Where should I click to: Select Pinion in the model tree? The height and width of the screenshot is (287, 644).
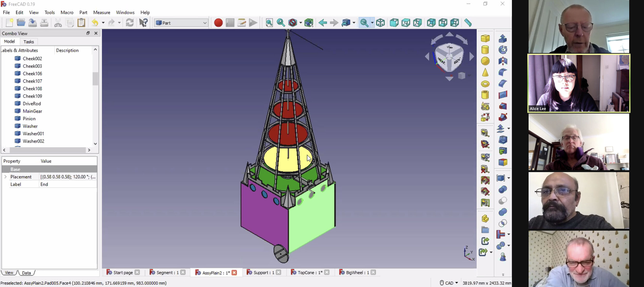pos(29,119)
